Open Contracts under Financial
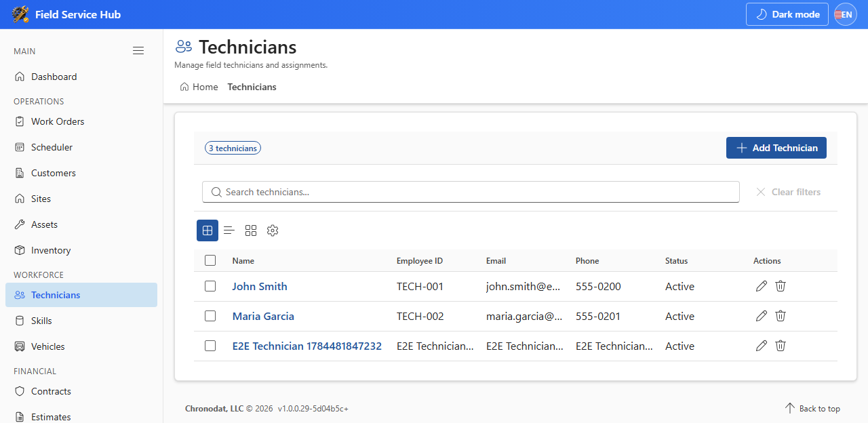The image size is (868, 423). click(x=81, y=391)
